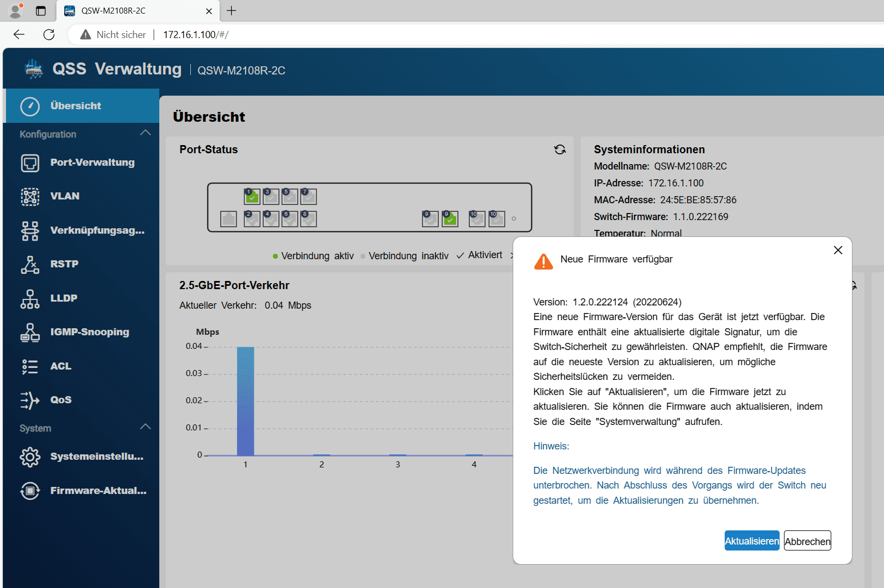Select port 8 in the switch diagram

pyautogui.click(x=308, y=218)
